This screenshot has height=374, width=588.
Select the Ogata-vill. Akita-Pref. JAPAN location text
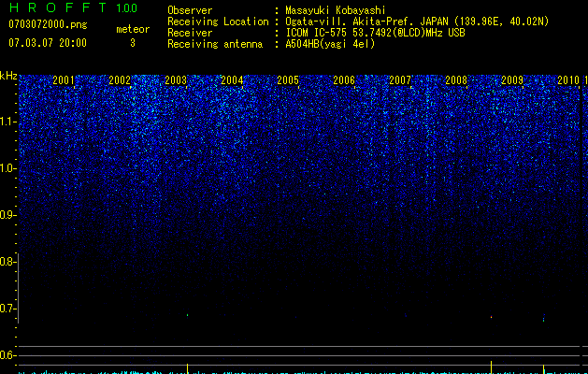coord(417,22)
